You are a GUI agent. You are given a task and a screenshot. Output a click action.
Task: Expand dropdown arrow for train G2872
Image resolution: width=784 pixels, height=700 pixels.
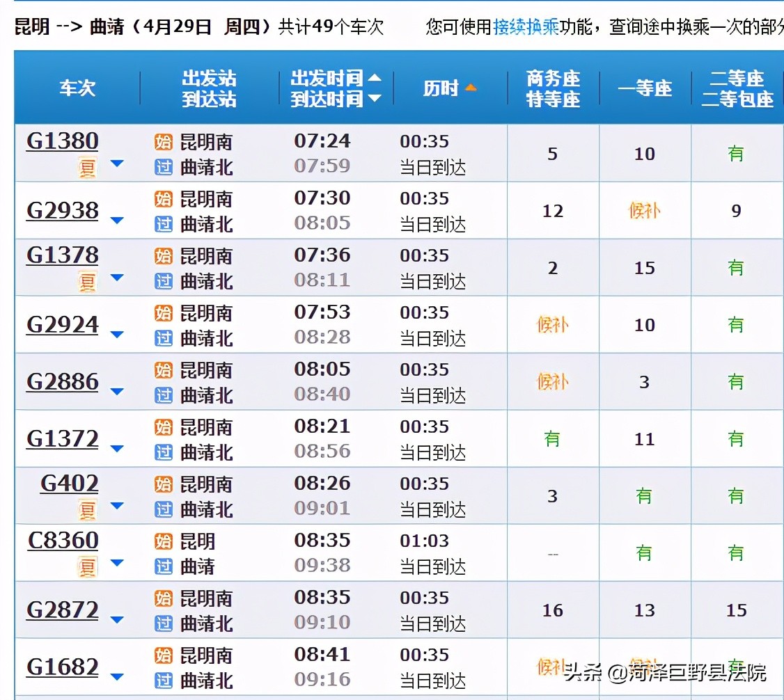[x=117, y=621]
